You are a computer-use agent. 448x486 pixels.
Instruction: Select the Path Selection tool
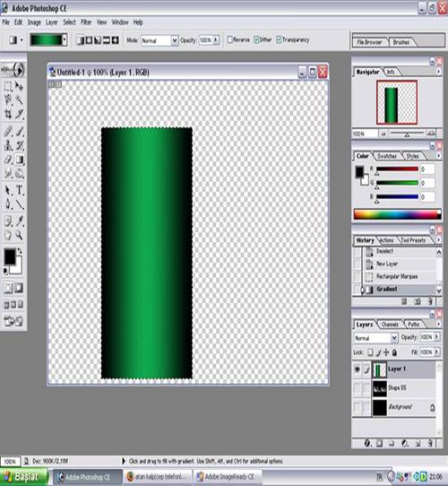coord(8,190)
